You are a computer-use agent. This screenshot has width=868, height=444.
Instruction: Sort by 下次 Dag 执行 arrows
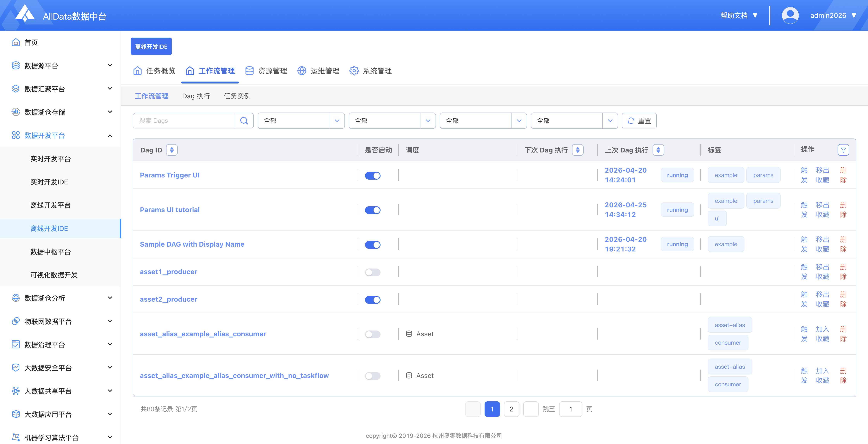(578, 150)
